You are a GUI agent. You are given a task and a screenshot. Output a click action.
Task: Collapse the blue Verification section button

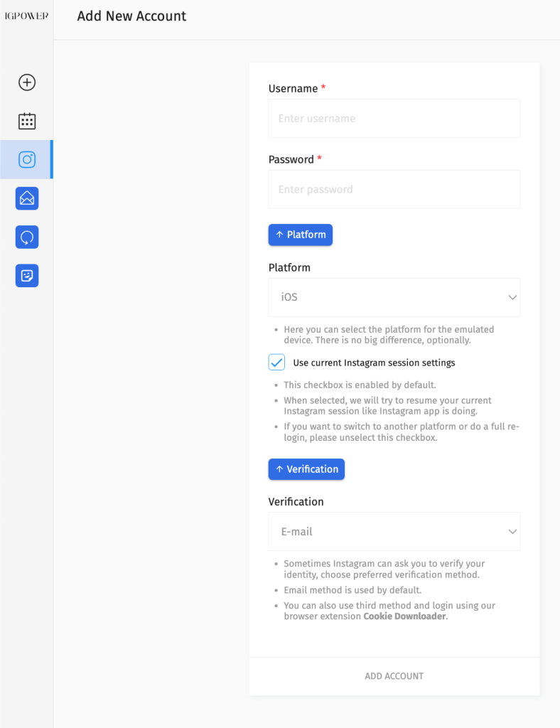306,469
